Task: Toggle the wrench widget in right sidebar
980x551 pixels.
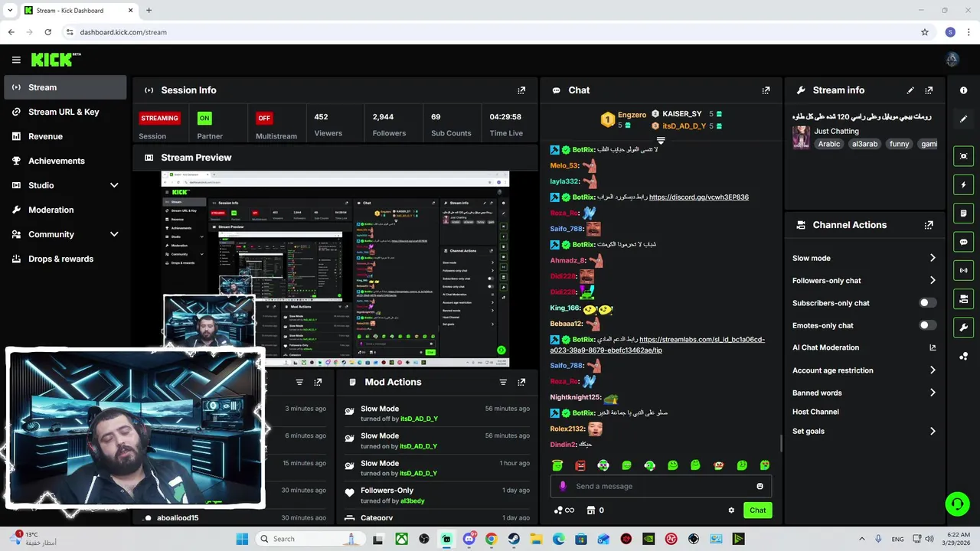Action: pos(963,328)
